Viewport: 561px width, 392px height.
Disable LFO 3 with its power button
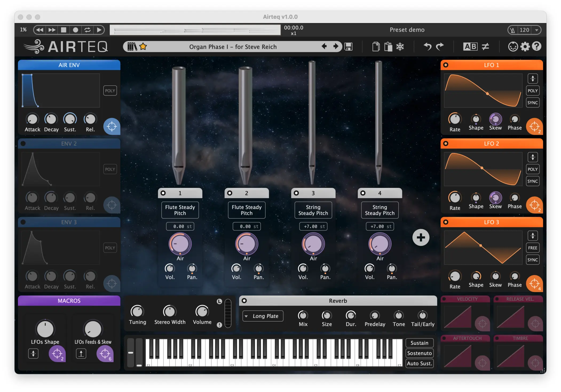point(446,222)
